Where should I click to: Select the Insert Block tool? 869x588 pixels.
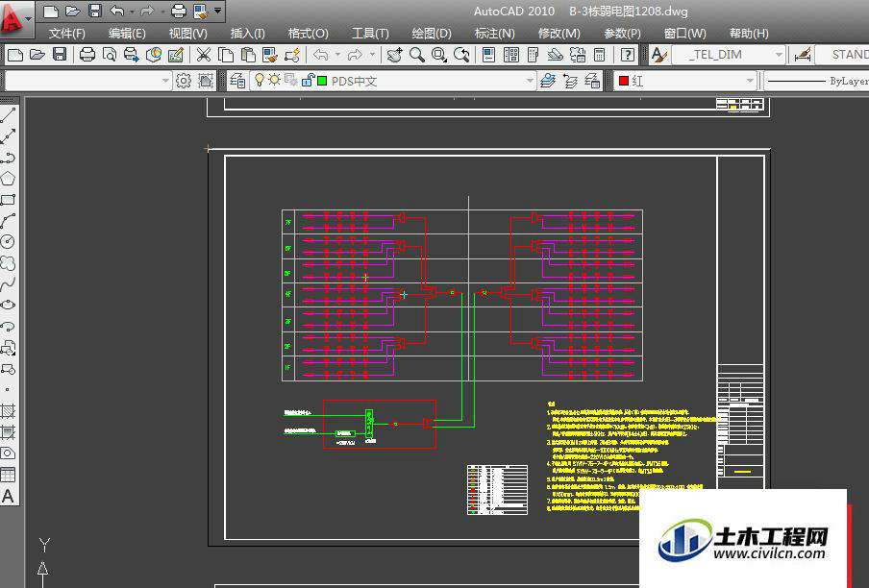click(8, 348)
